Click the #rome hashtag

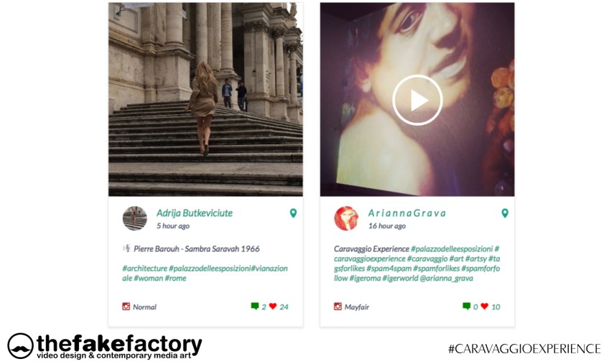[175, 278]
